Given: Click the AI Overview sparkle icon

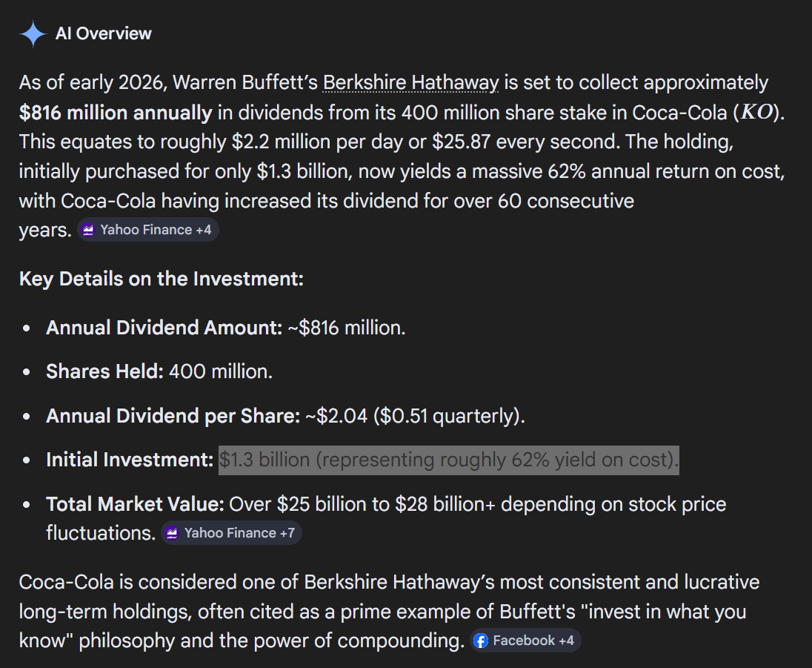Looking at the screenshot, I should tap(33, 33).
